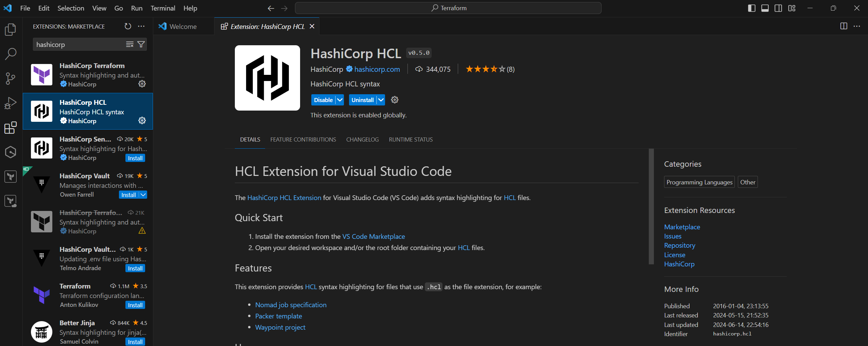
Task: Open the Uninstall button dropdown arrow
Action: [381, 100]
